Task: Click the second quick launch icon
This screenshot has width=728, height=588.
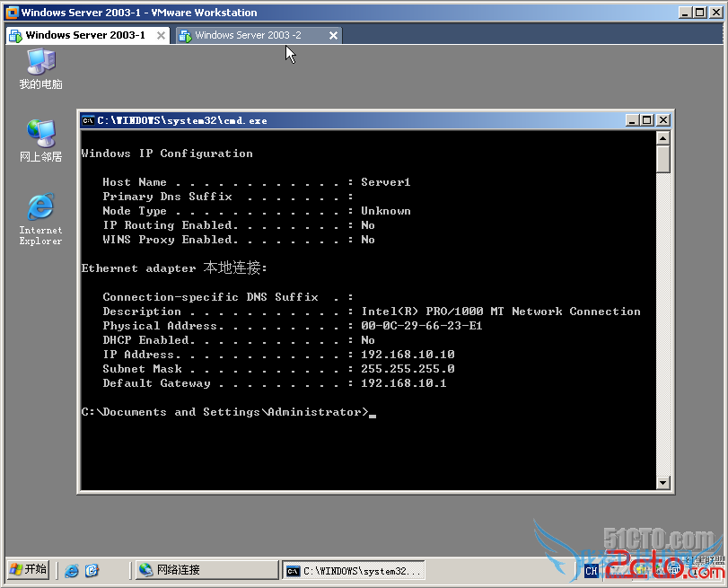Action: (x=92, y=570)
